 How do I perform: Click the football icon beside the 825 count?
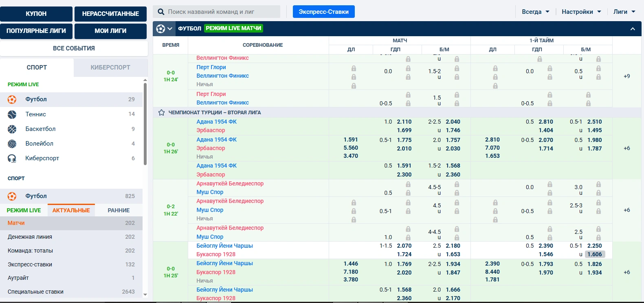12,196
